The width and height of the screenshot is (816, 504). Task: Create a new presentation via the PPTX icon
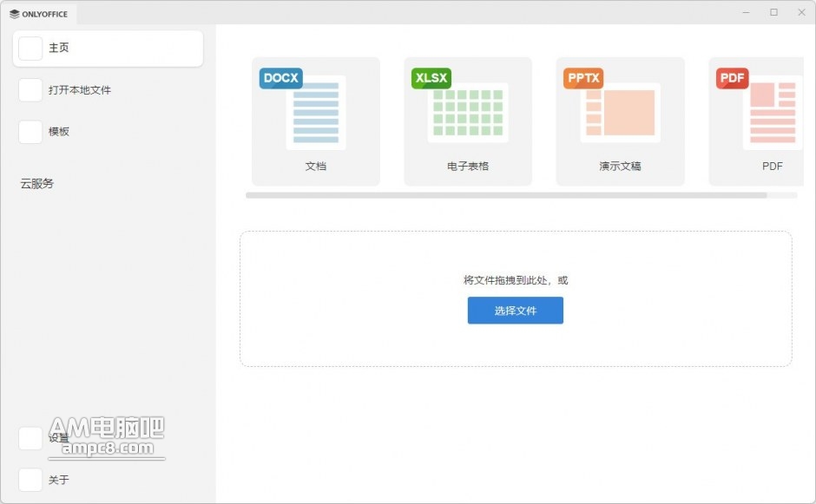pyautogui.click(x=620, y=110)
